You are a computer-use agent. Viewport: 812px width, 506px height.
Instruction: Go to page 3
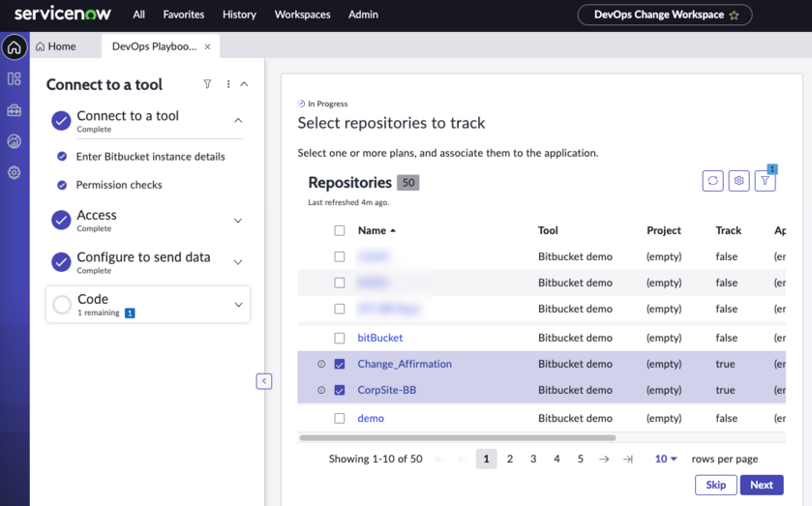533,459
